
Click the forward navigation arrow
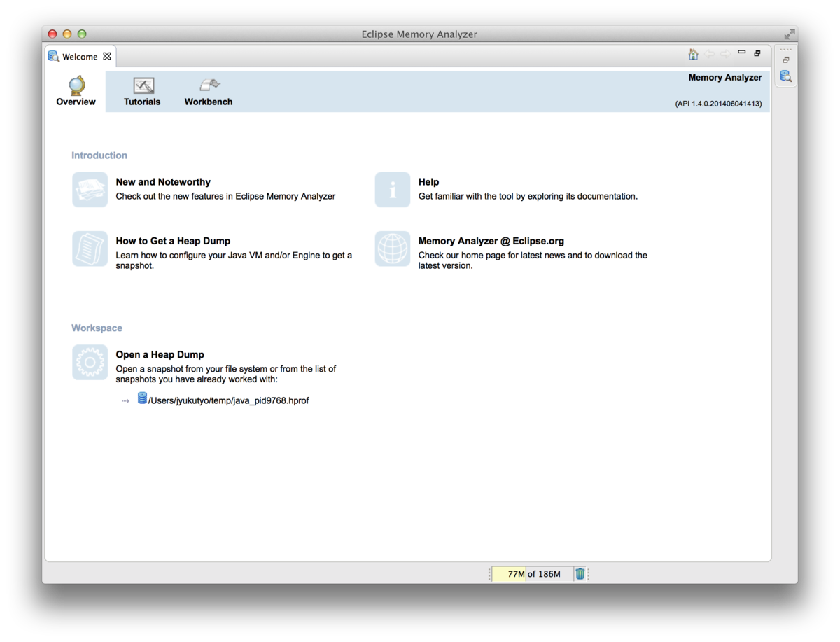coord(725,54)
